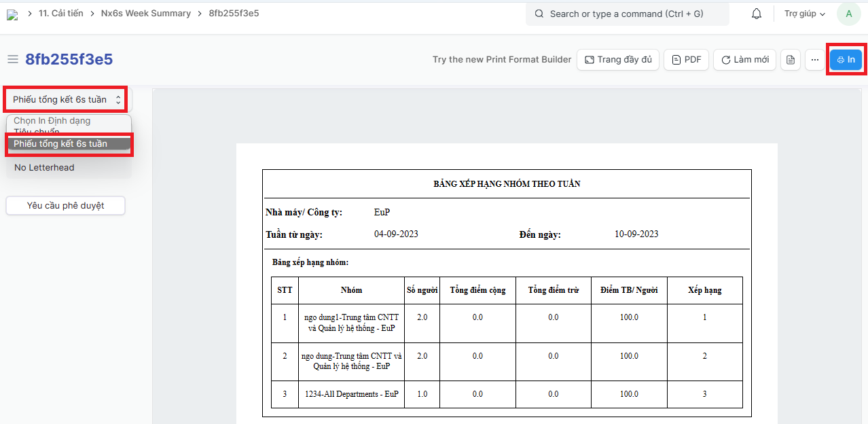The image size is (868, 424).
Task: Navigate to Nx6s Week Summary breadcrumb
Action: point(146,14)
